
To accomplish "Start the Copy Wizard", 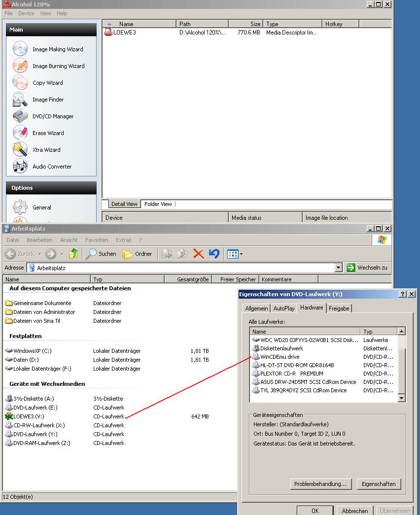I will pos(38,82).
